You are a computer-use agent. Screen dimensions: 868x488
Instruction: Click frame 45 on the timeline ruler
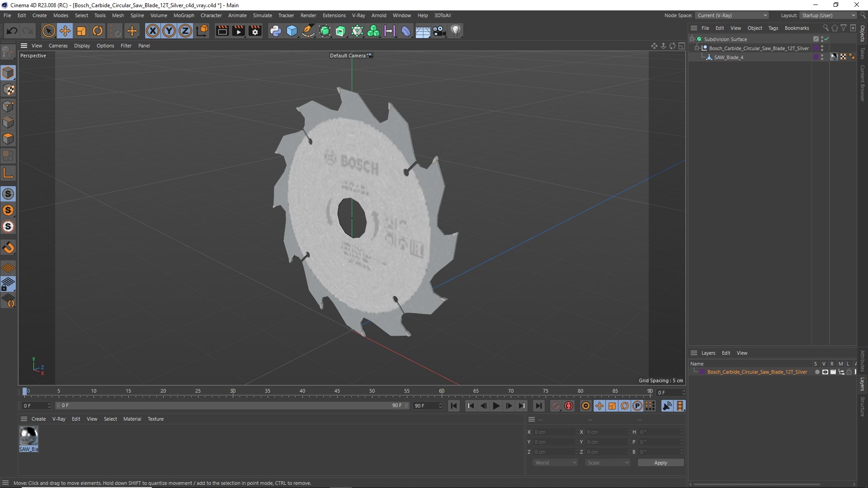coord(337,391)
